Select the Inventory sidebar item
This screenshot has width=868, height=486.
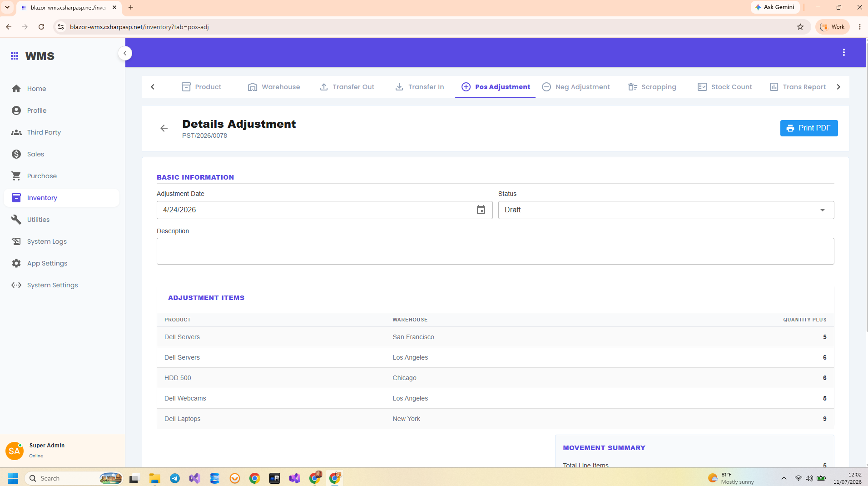click(61, 198)
